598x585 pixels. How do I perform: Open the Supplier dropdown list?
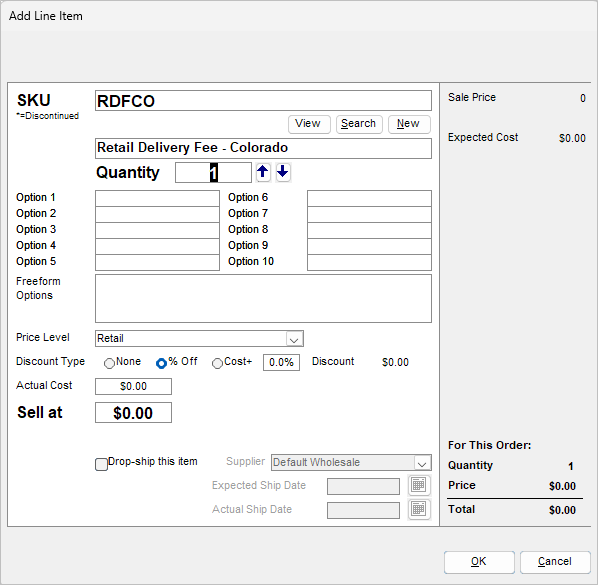pyautogui.click(x=422, y=463)
